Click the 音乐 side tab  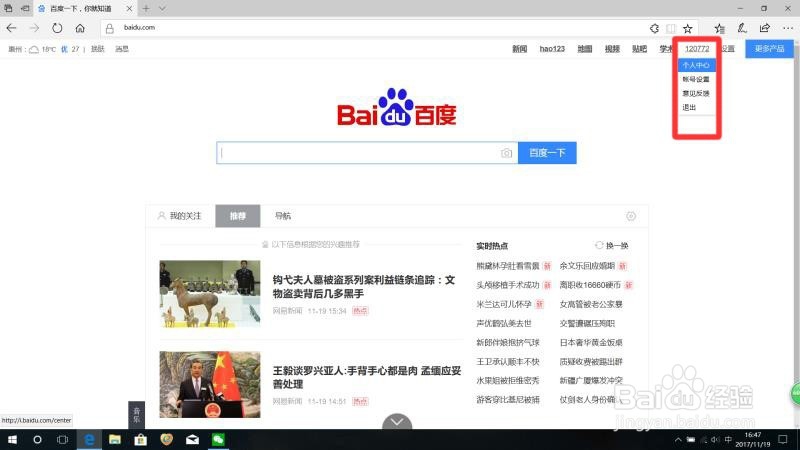coord(136,415)
